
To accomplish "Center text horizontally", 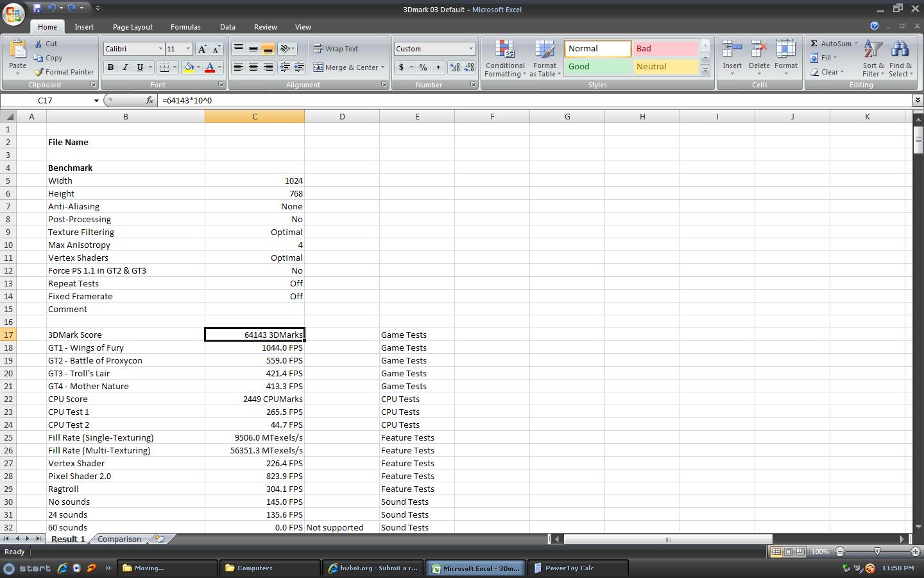I will point(253,67).
